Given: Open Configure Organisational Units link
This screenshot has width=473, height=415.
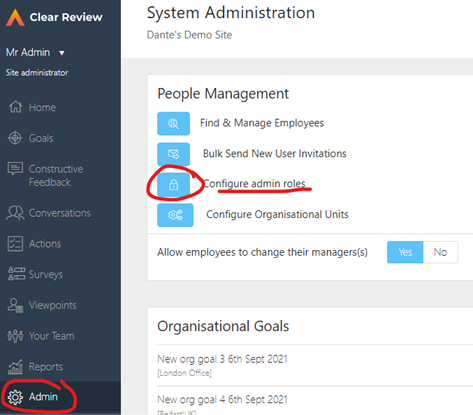Looking at the screenshot, I should (x=277, y=214).
